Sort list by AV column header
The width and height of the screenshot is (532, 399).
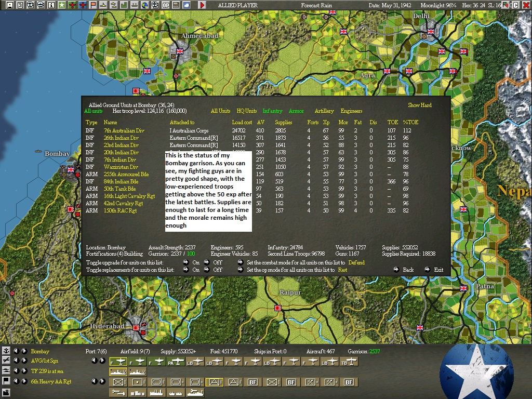point(261,122)
